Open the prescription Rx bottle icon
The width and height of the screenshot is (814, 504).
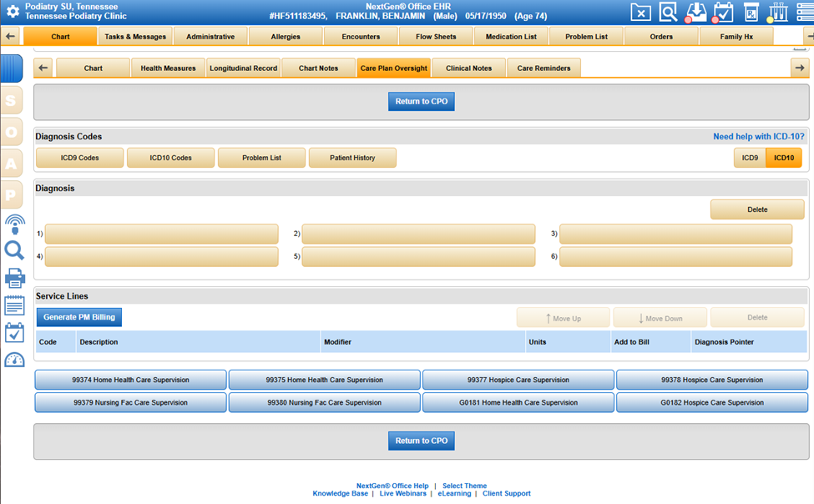751,13
